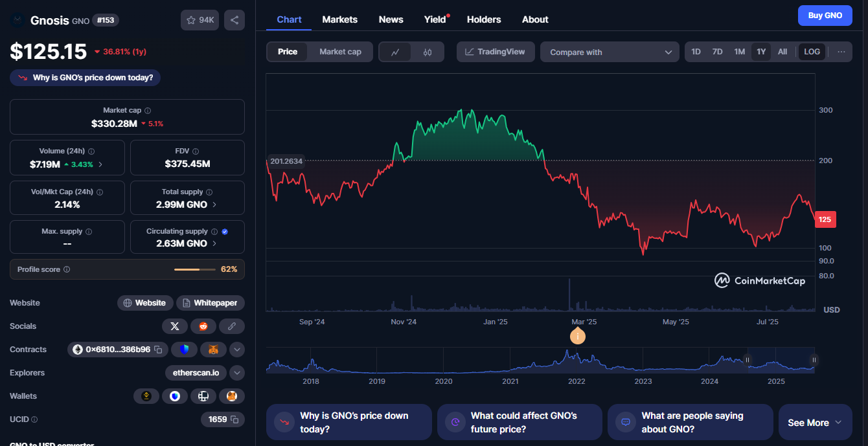Open the TradingView chart button
Viewport: 868px width, 446px height.
pyautogui.click(x=496, y=52)
